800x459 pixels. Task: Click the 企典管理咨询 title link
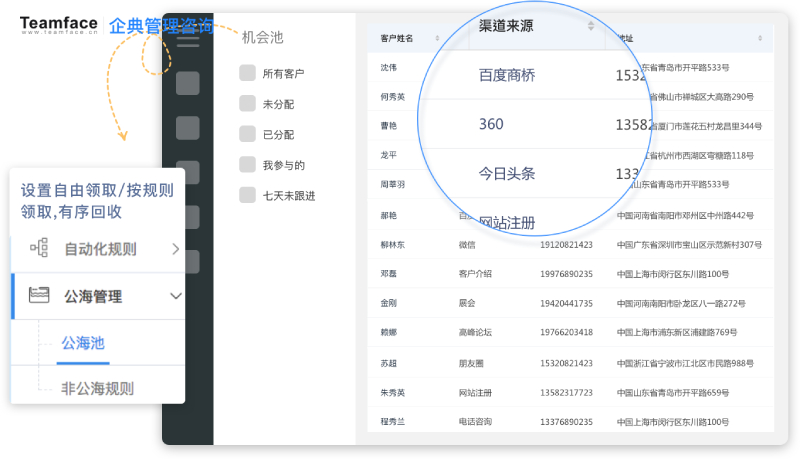point(161,26)
